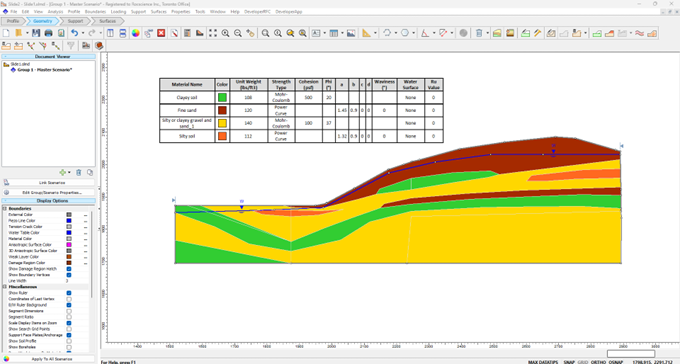Open the Loading menu
The image size is (680, 364).
pyautogui.click(x=118, y=12)
